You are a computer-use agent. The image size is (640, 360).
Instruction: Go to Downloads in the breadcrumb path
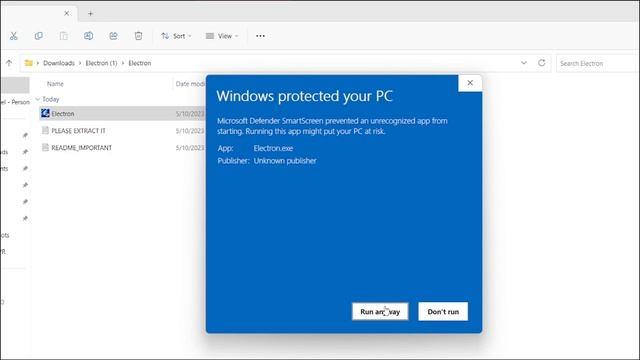[x=59, y=63]
